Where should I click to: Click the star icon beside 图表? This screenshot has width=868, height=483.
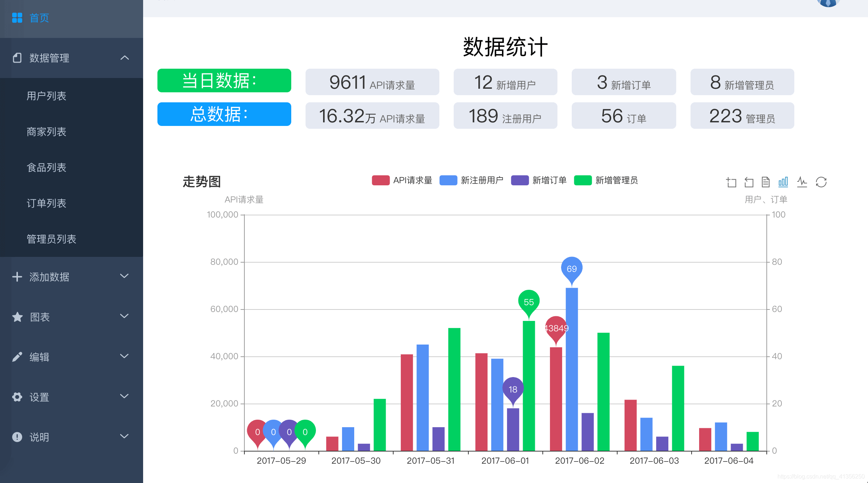[17, 317]
